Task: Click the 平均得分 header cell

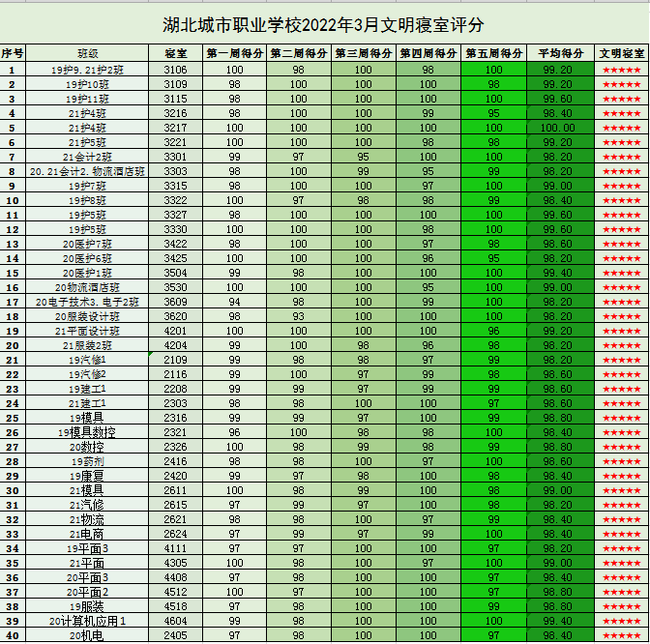Action: 560,53
